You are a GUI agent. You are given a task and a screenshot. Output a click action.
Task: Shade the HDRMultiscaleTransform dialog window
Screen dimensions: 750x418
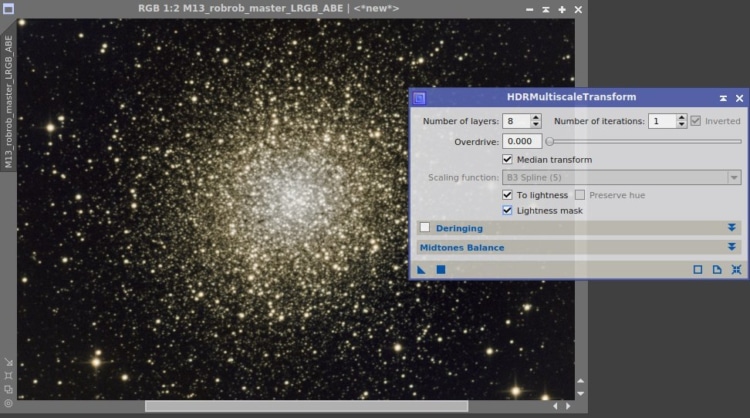pos(723,98)
